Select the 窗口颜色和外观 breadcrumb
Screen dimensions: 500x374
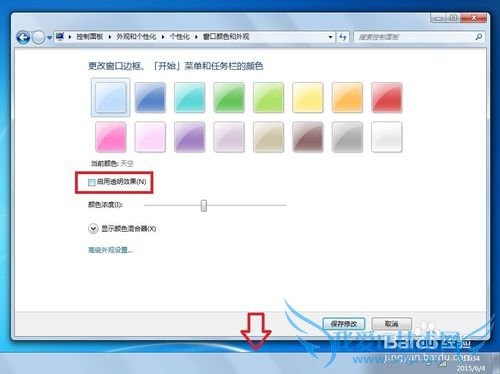pyautogui.click(x=226, y=37)
